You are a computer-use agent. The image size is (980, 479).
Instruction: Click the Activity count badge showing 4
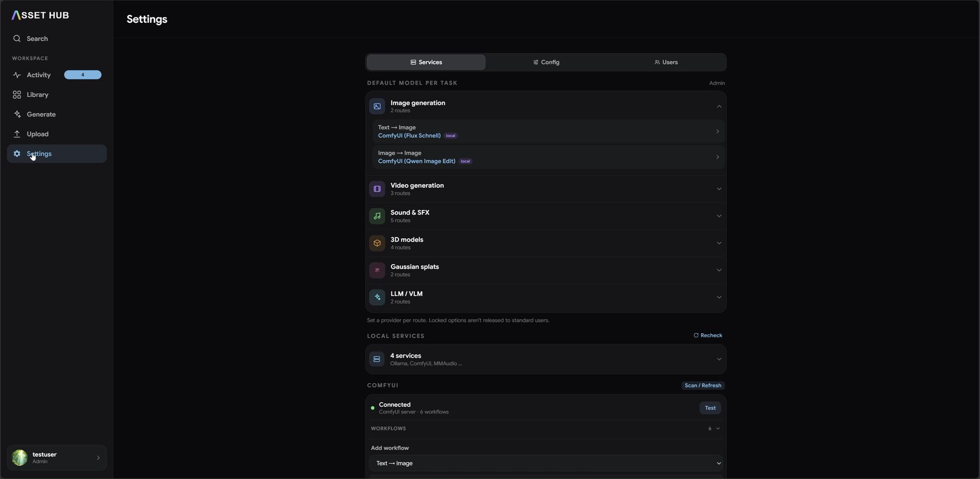click(83, 75)
